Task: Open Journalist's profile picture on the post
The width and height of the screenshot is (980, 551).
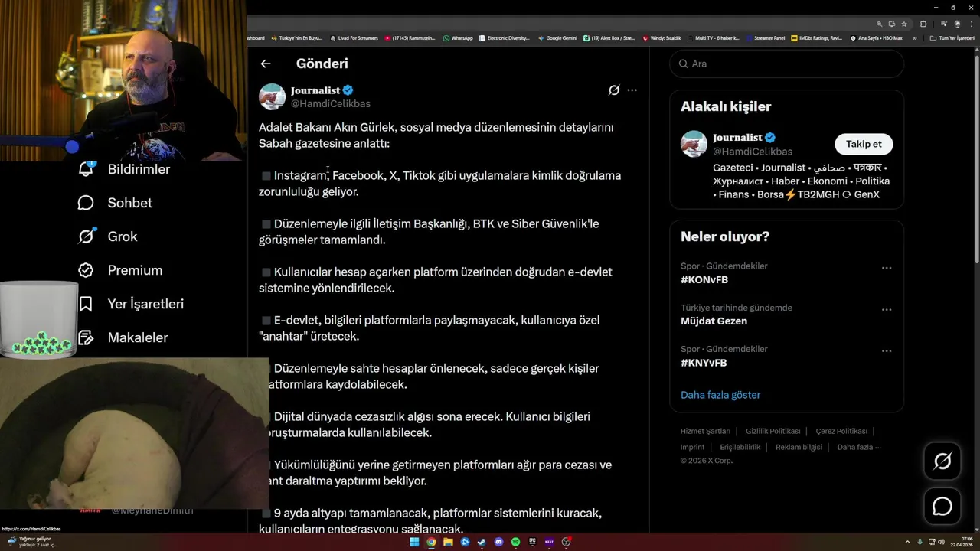Action: click(272, 96)
